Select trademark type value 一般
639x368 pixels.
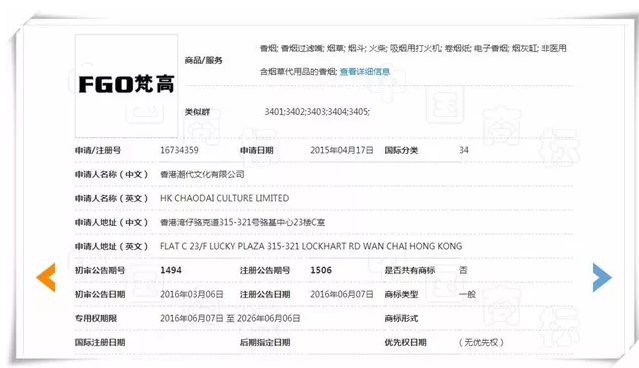(467, 294)
